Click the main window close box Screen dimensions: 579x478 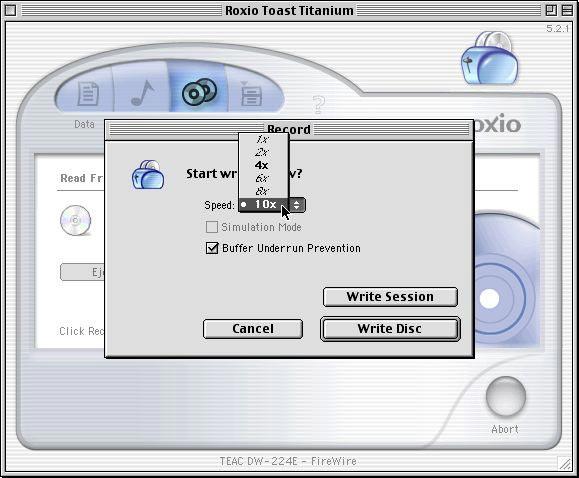coord(10,10)
